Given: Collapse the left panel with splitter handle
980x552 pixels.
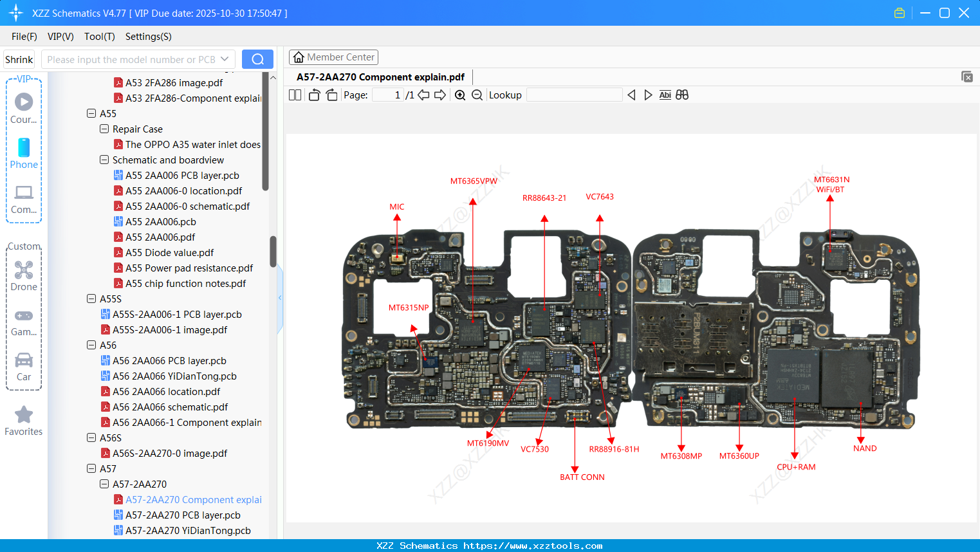Looking at the screenshot, I should pyautogui.click(x=280, y=298).
